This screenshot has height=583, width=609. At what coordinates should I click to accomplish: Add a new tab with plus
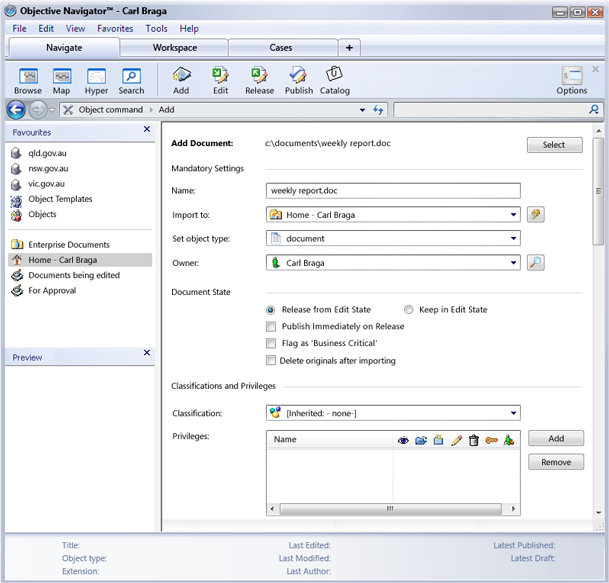coord(349,48)
